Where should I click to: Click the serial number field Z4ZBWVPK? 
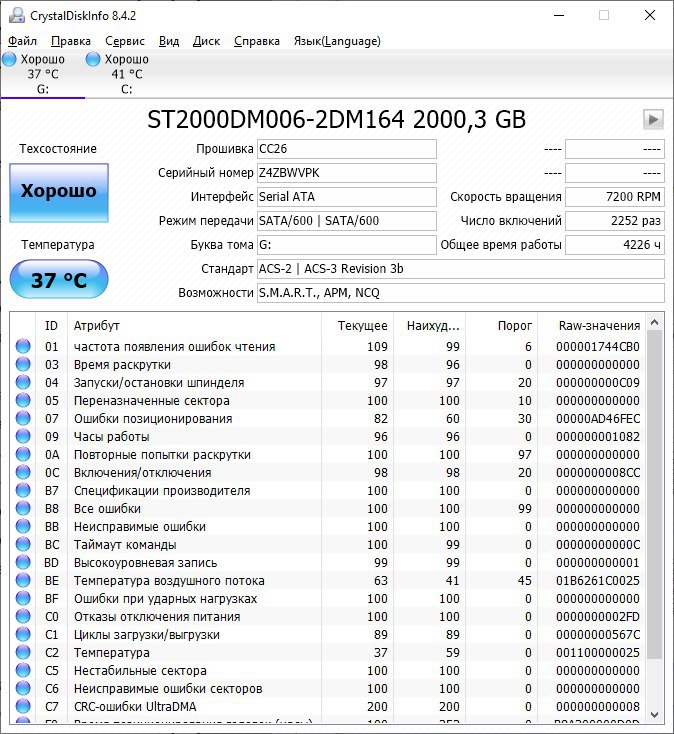[347, 173]
